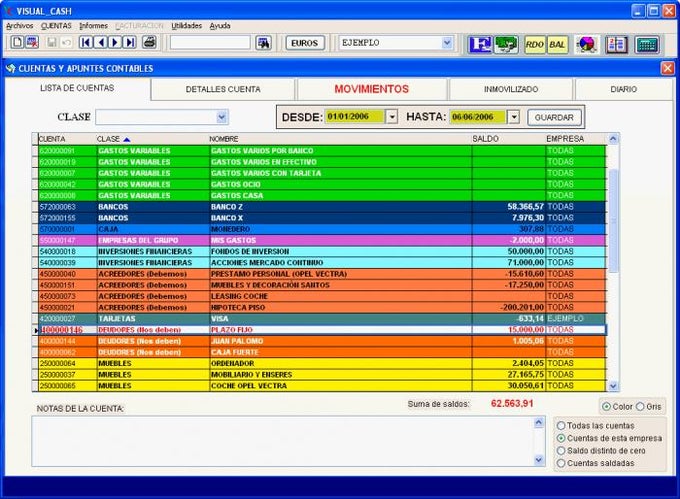Click the delete record icon
Image resolution: width=680 pixels, height=499 pixels.
(33, 42)
